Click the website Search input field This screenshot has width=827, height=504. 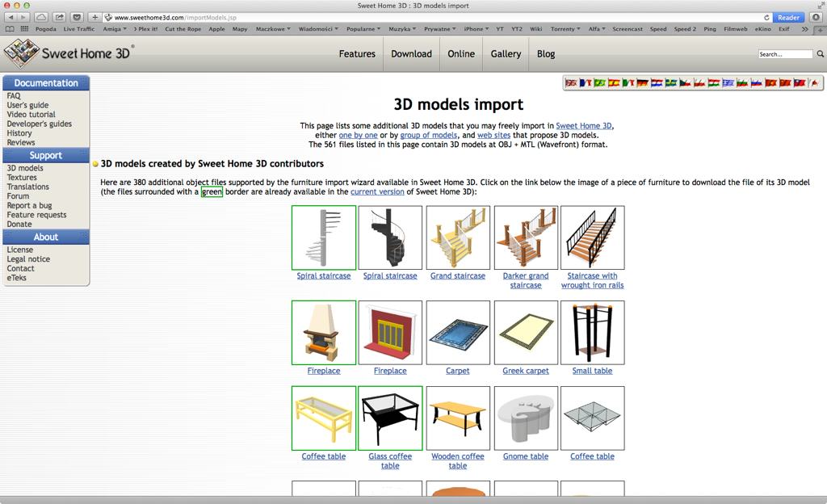coord(785,54)
